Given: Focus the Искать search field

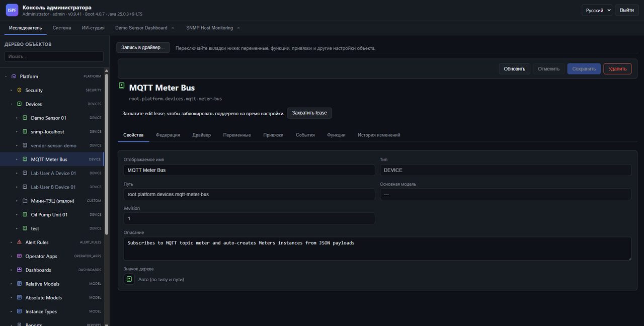Looking at the screenshot, I should (x=54, y=56).
